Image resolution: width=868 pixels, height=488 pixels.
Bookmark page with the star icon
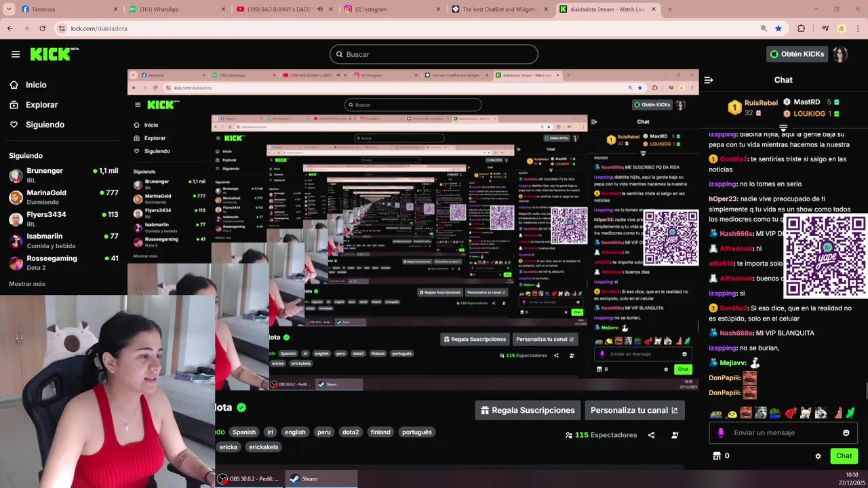[778, 28]
